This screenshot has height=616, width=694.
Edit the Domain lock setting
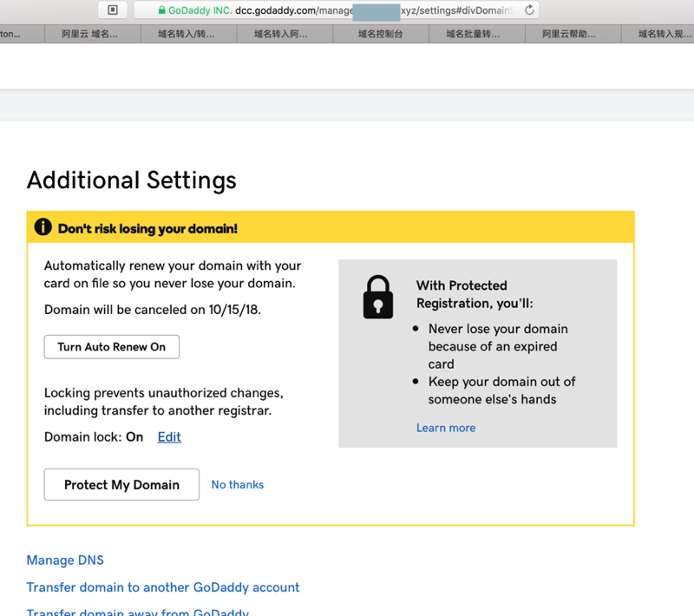pos(169,437)
